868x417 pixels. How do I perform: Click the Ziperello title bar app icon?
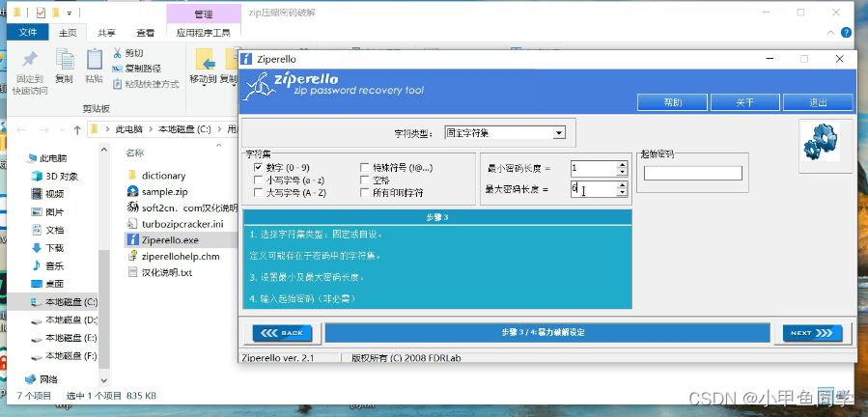tap(246, 59)
